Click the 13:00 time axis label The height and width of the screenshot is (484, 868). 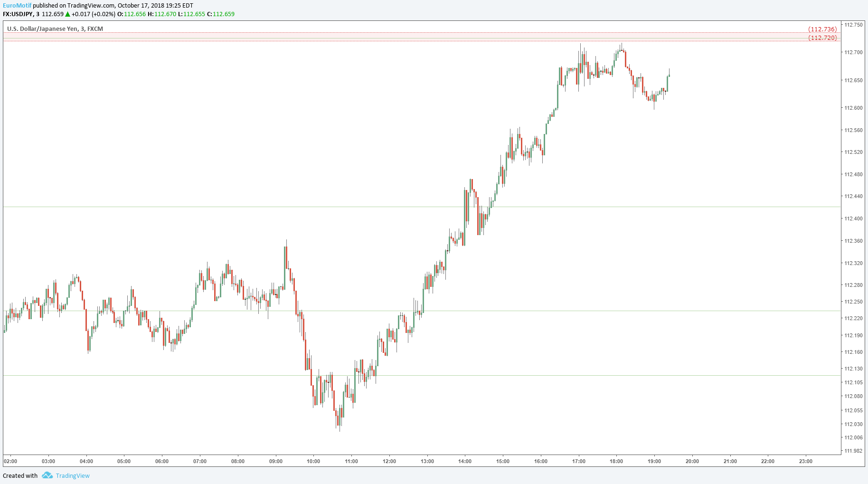click(x=427, y=461)
